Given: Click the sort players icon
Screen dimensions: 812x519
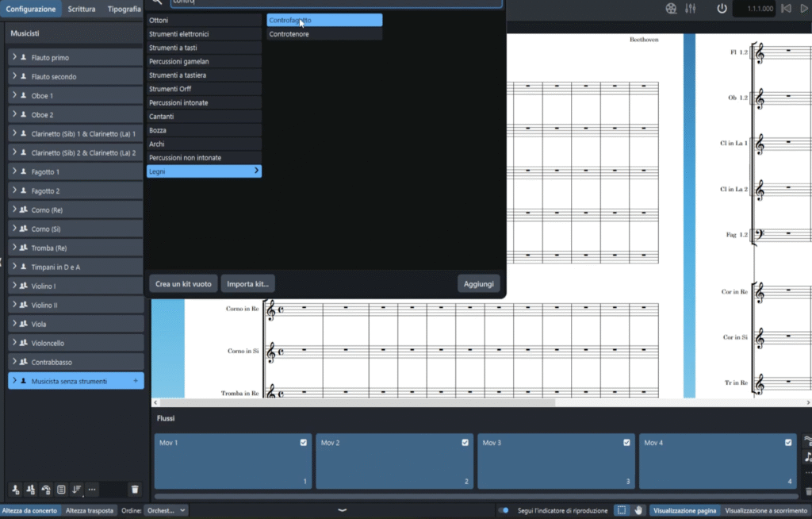Looking at the screenshot, I should [77, 490].
